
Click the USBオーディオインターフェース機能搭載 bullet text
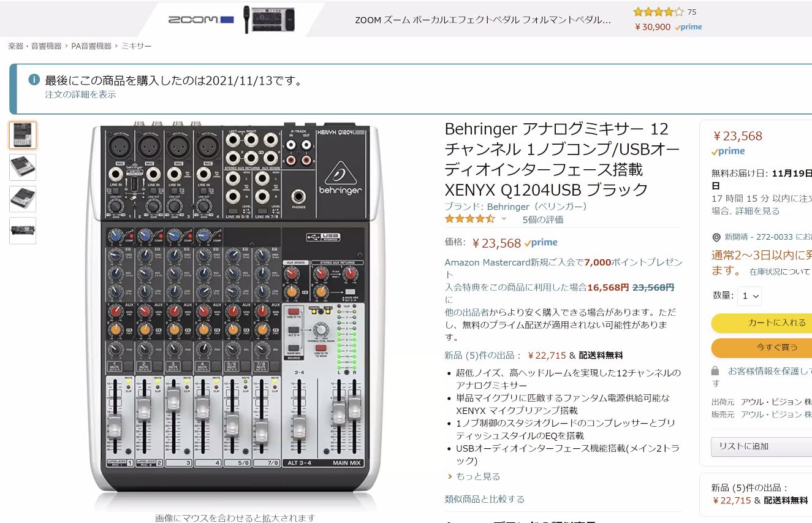click(567, 455)
